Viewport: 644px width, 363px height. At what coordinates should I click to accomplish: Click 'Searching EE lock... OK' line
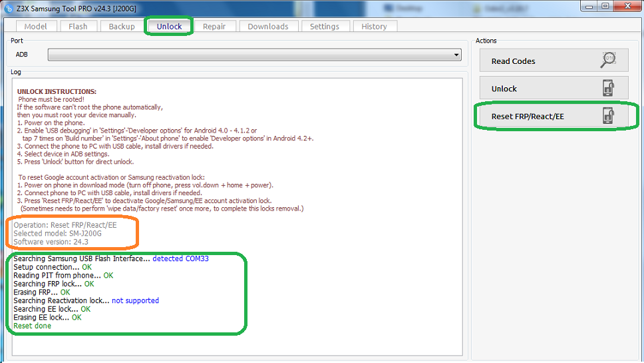click(x=52, y=309)
